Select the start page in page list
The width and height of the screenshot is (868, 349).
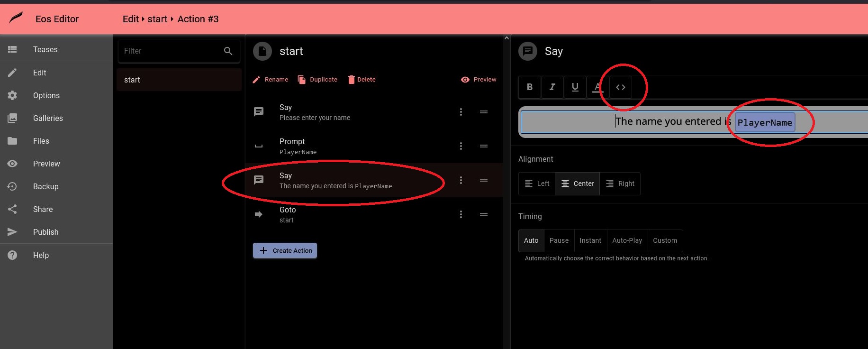coord(179,80)
